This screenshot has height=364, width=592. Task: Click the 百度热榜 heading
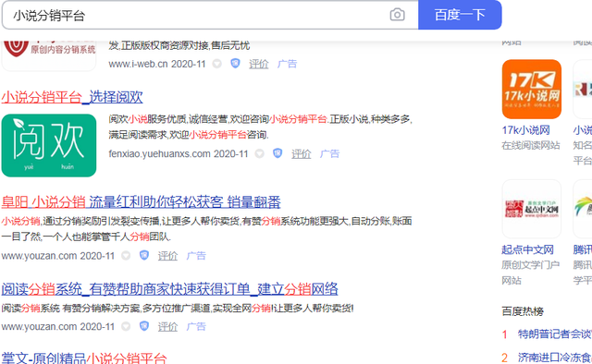(523, 311)
